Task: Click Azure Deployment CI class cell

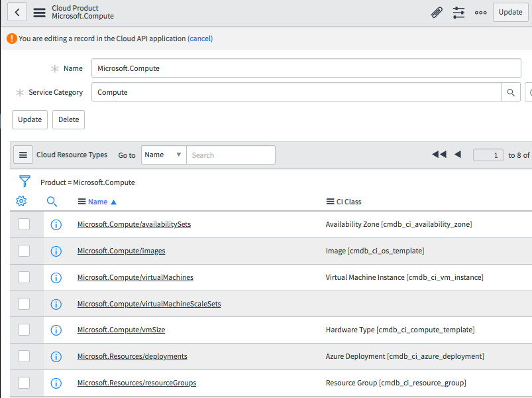Action: (405, 356)
